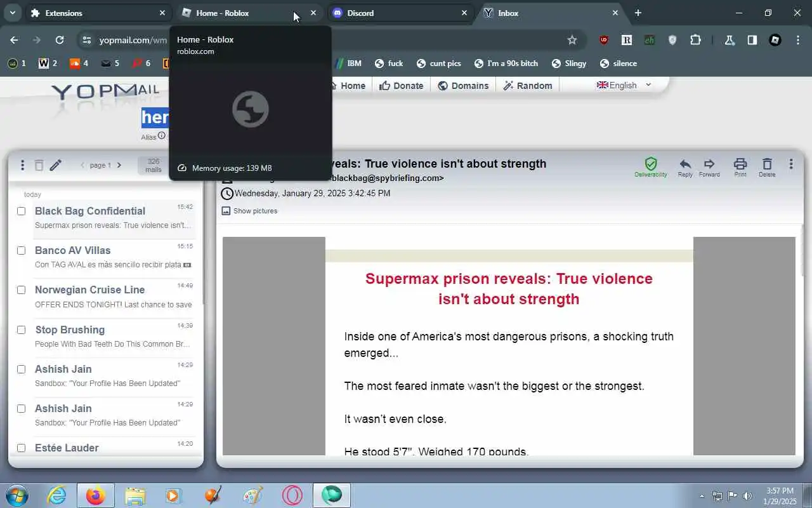Go to next inbox page arrow

click(x=119, y=165)
